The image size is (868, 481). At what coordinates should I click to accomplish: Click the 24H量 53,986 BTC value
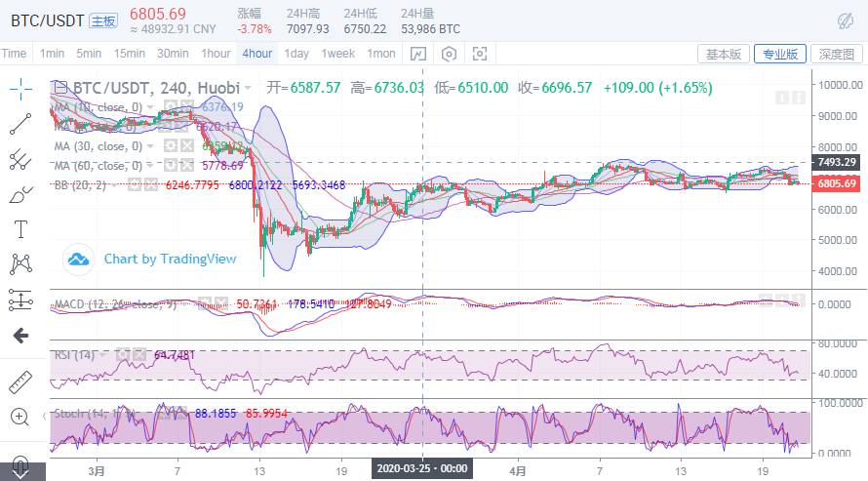430,29
